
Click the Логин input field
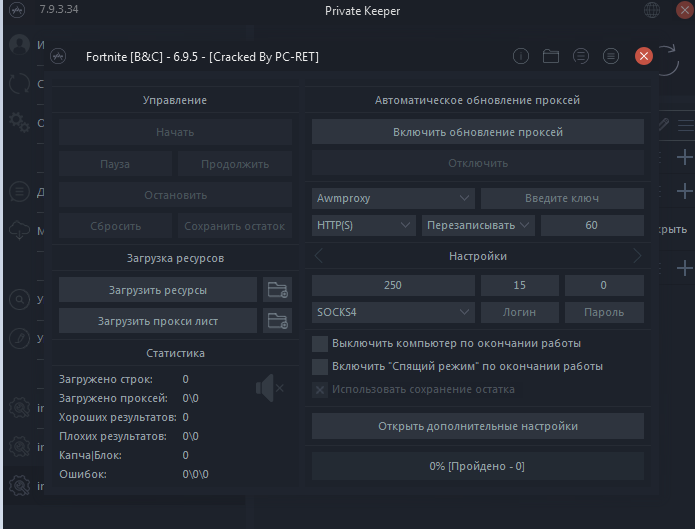519,312
